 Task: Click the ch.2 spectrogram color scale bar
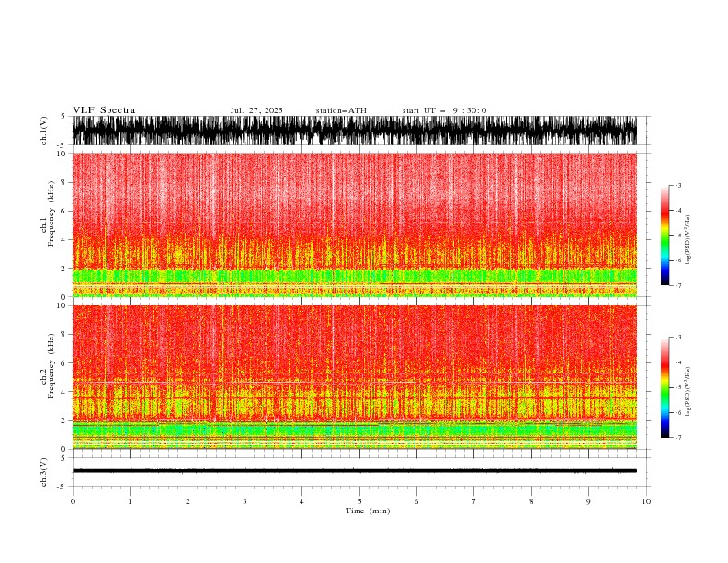coord(665,387)
